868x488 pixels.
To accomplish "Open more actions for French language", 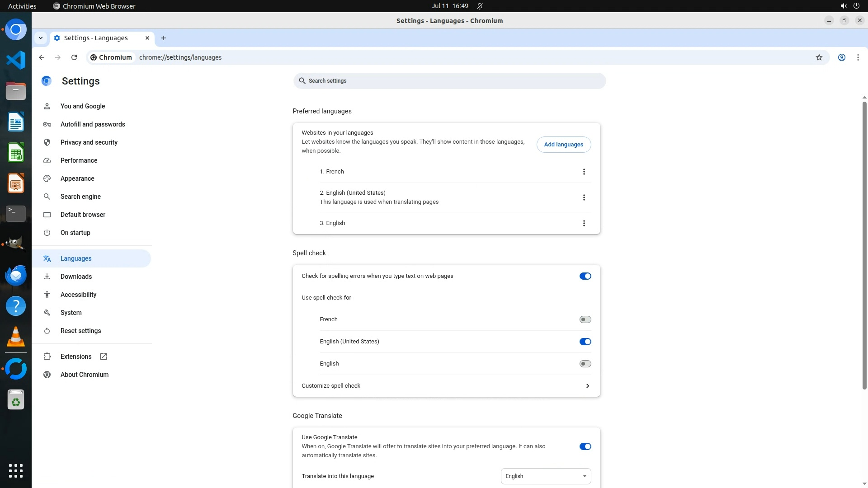I will [584, 172].
